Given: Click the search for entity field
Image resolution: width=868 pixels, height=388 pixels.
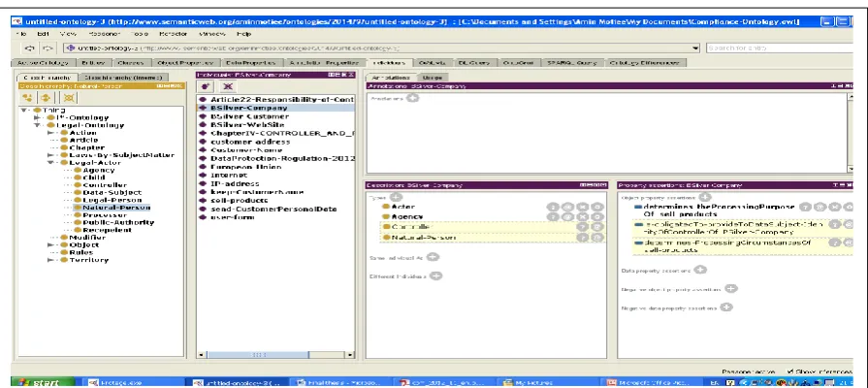Looking at the screenshot, I should click(x=781, y=48).
